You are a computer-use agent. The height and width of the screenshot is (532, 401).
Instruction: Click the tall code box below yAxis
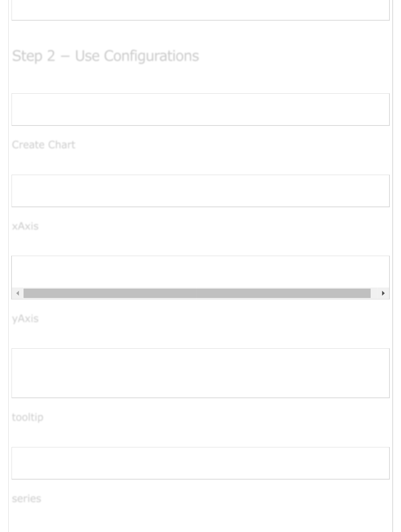click(200, 373)
